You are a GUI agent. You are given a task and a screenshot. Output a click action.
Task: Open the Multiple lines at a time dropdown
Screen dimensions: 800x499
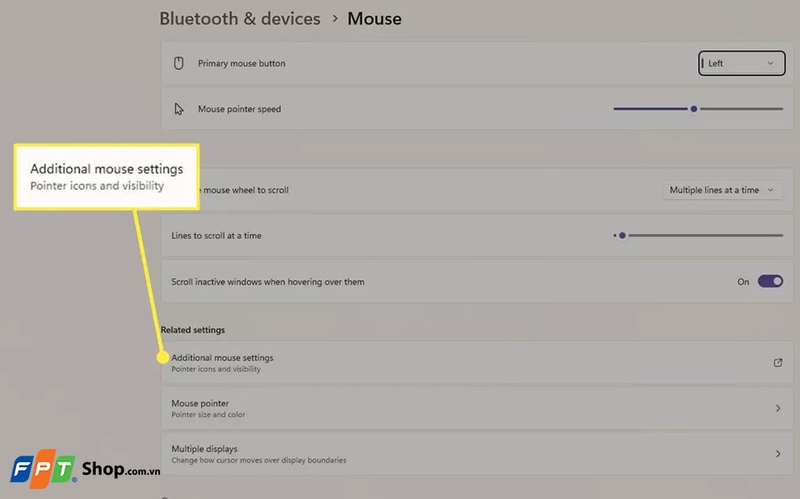pyautogui.click(x=722, y=190)
